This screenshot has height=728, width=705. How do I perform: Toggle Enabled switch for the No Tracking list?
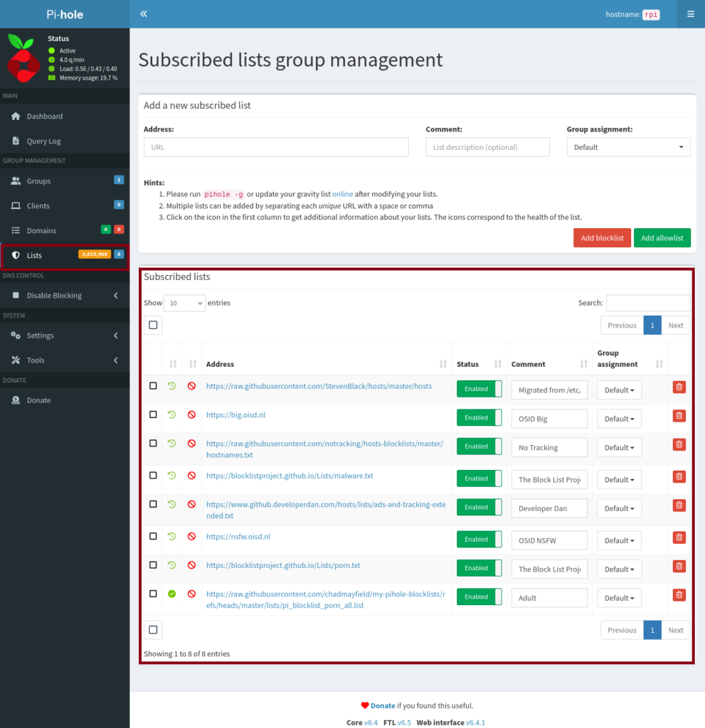pos(479,446)
